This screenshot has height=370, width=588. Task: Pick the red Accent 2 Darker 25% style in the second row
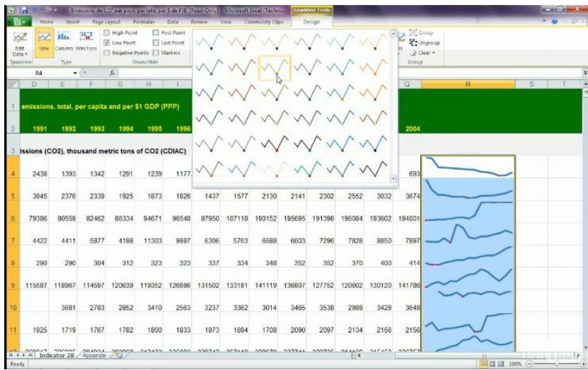click(x=242, y=68)
